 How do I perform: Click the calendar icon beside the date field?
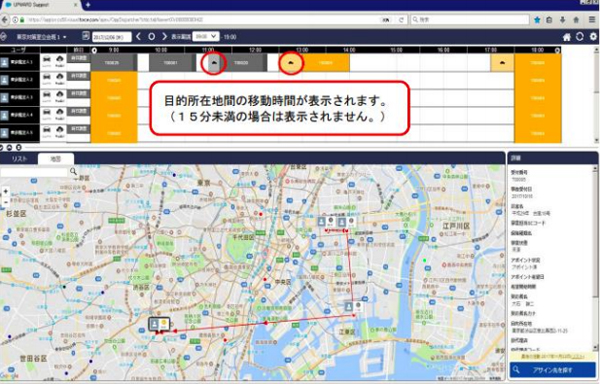pos(86,36)
